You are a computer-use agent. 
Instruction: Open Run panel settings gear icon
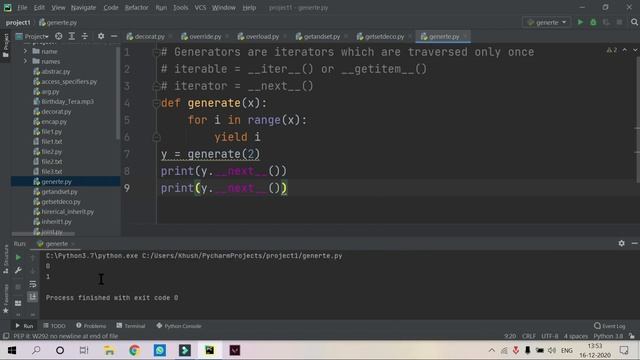pos(621,243)
